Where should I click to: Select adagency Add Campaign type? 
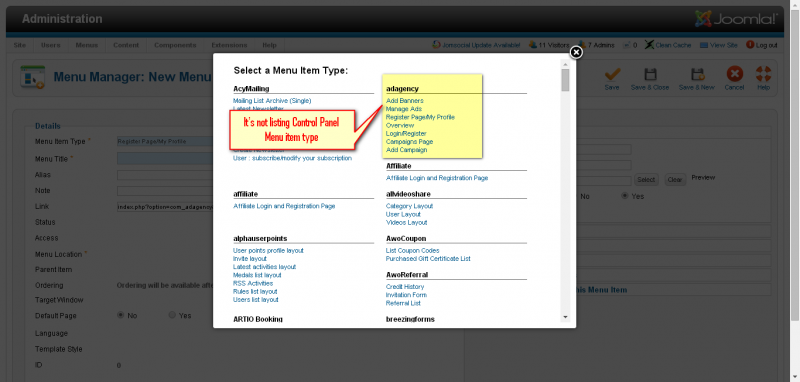tap(407, 150)
